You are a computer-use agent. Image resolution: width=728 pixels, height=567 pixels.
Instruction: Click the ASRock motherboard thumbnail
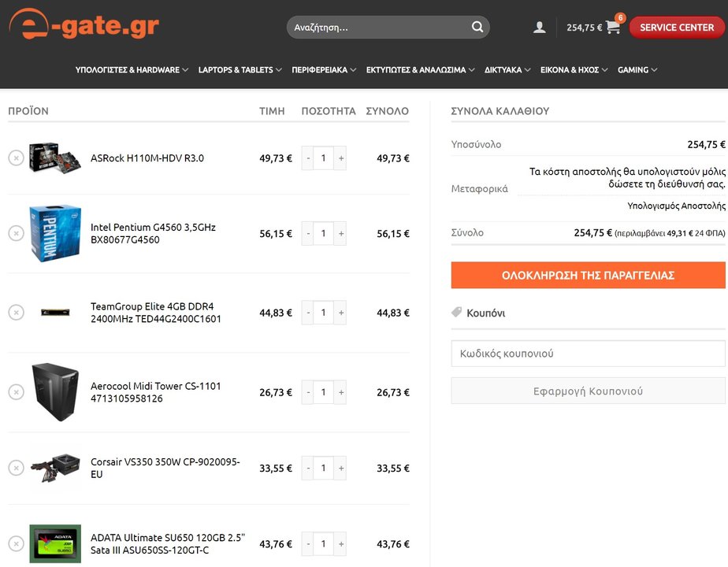(55, 157)
